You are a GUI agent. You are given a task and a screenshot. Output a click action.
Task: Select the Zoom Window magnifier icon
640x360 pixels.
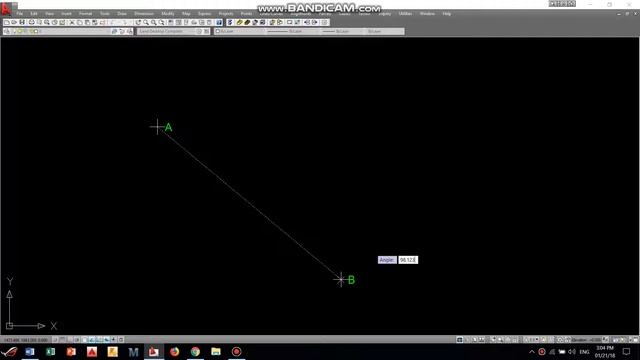[154, 22]
